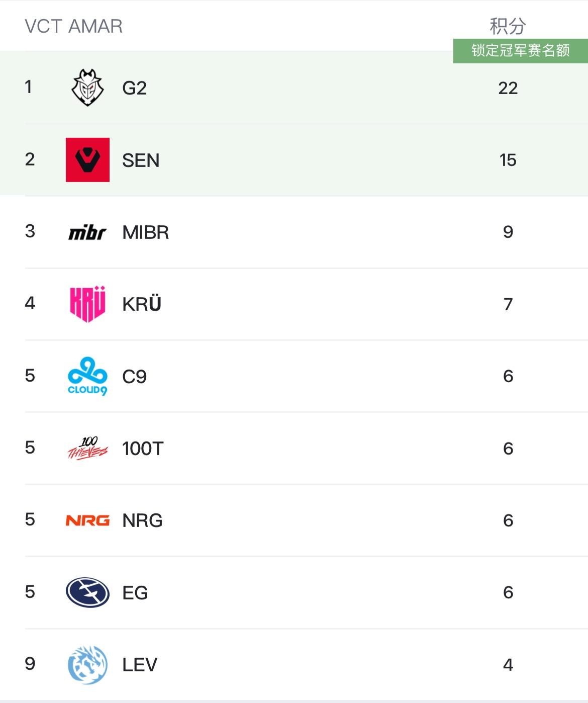Open the 100 Thieves logo
The width and height of the screenshot is (588, 703).
(x=87, y=448)
